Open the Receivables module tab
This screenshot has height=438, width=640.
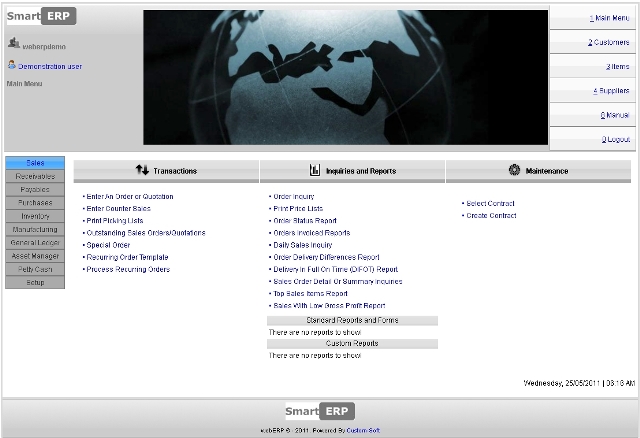pyautogui.click(x=36, y=176)
